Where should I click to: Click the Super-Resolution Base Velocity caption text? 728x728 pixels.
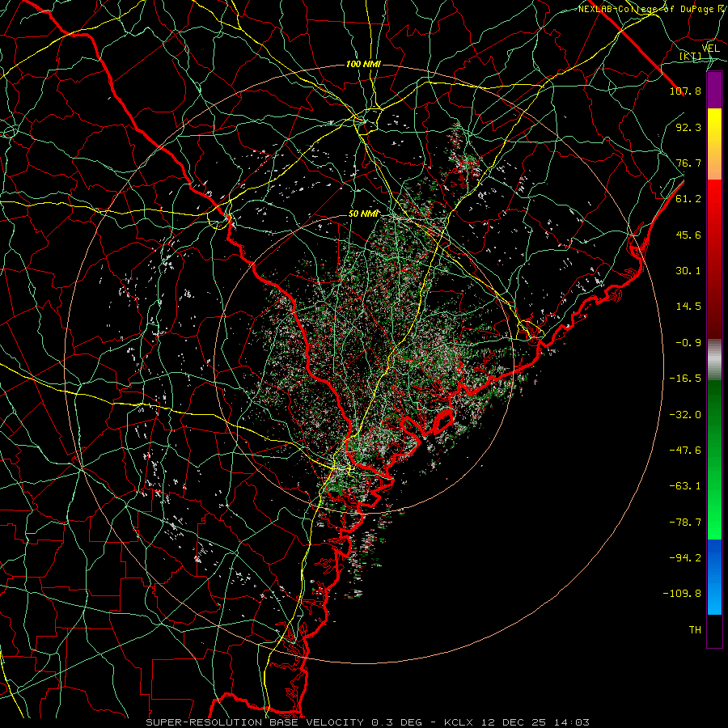pos(367,722)
